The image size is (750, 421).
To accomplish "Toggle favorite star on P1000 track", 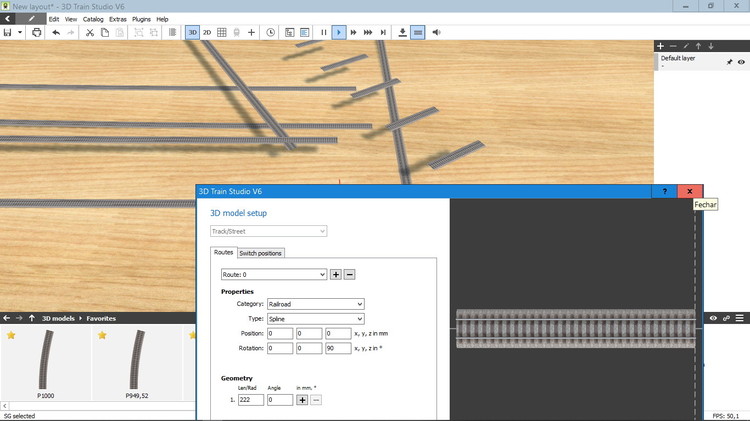I will 11,335.
